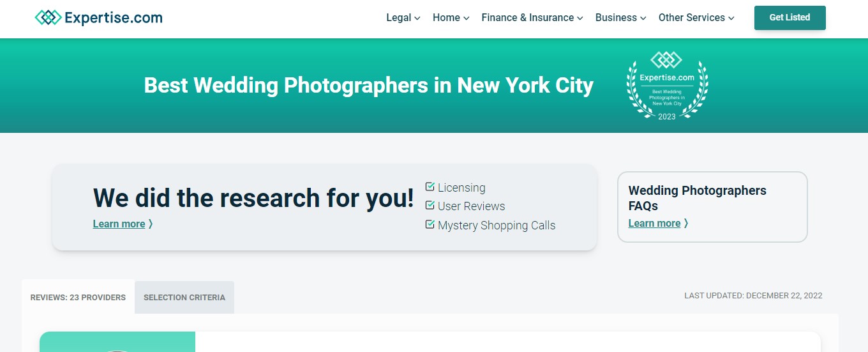The height and width of the screenshot is (352, 868).
Task: Toggle the User Reviews checkbox
Action: tap(430, 206)
